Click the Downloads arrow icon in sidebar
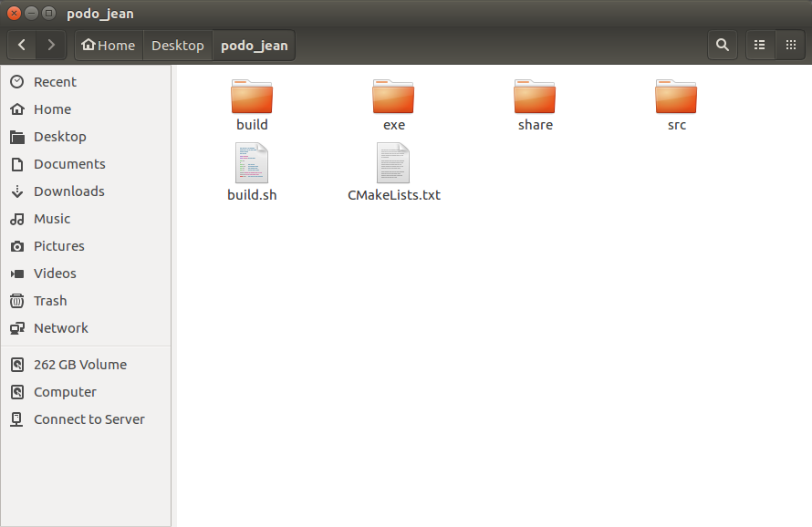Screen dimensions: 812x527 pos(17,191)
